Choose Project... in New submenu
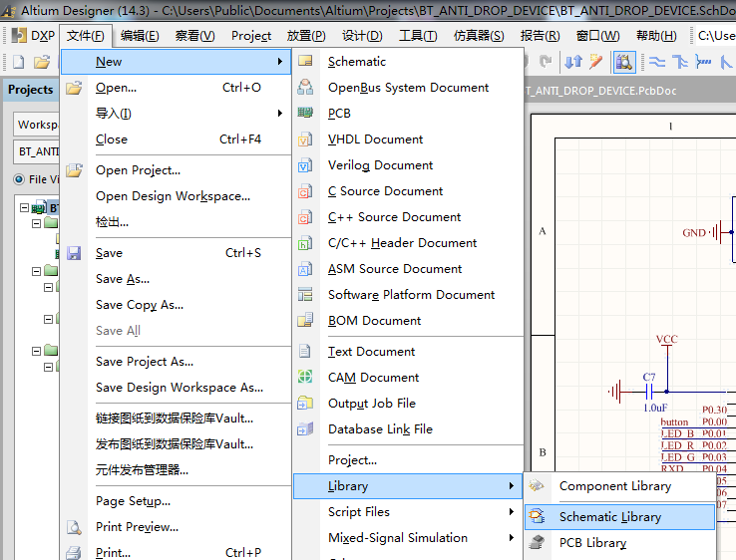The image size is (736, 560). tap(408, 460)
